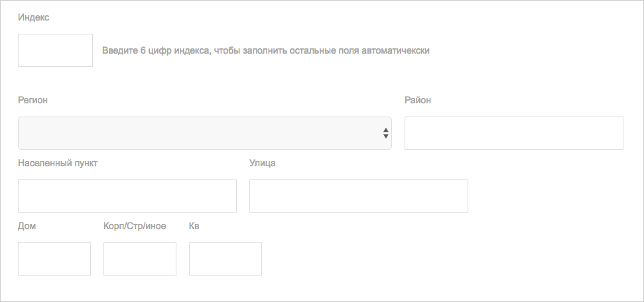Focus the Район text field

pos(513,133)
